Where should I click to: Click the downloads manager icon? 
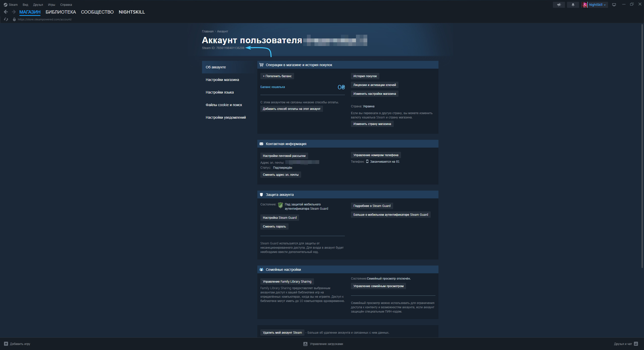click(305, 344)
